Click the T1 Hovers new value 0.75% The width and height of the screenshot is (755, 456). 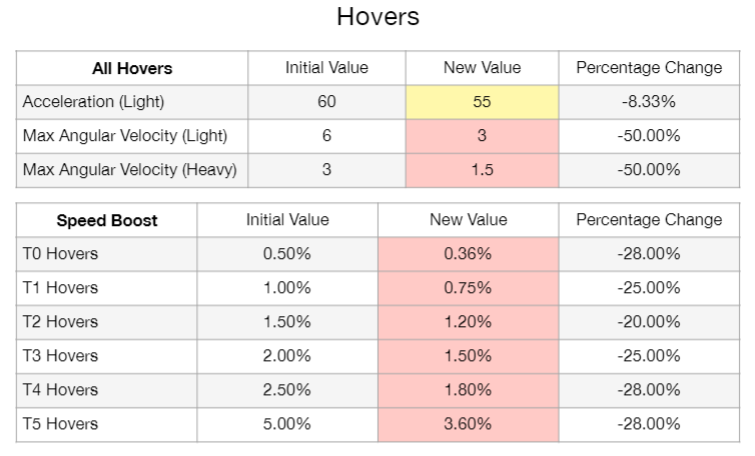[468, 288]
